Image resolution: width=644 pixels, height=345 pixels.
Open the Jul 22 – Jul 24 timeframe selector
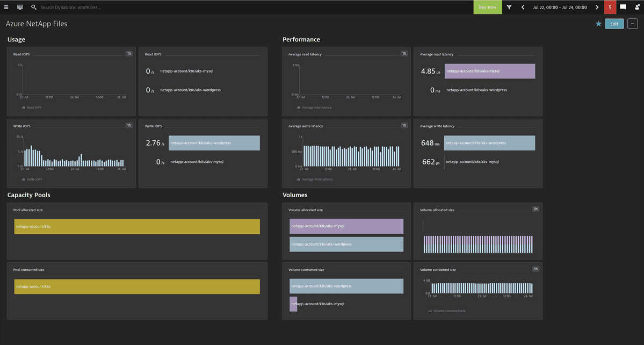pos(560,8)
